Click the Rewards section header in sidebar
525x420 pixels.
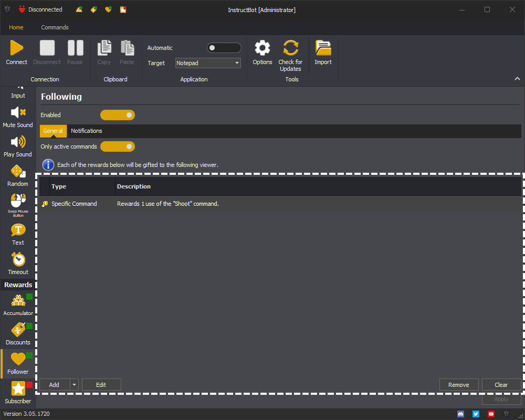click(x=18, y=285)
